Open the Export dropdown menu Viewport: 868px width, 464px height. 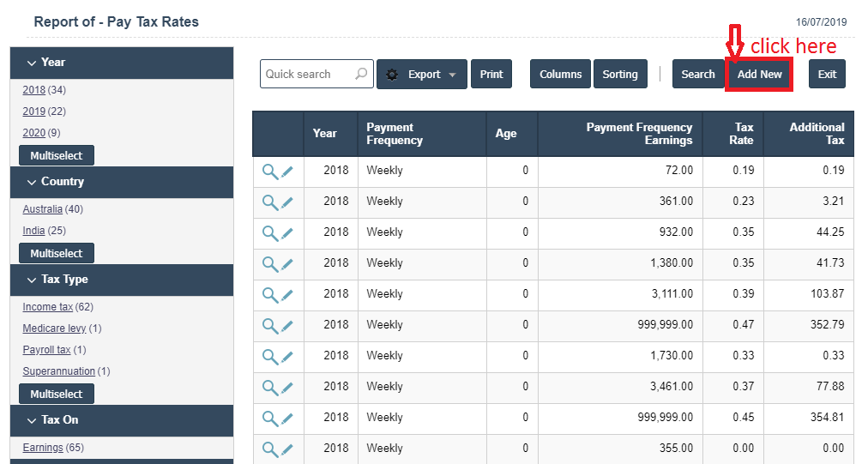[452, 75]
